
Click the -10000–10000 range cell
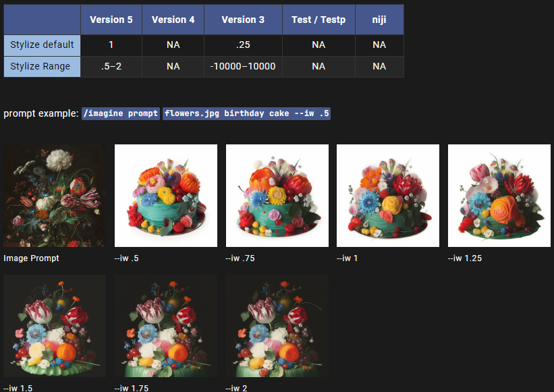[243, 66]
